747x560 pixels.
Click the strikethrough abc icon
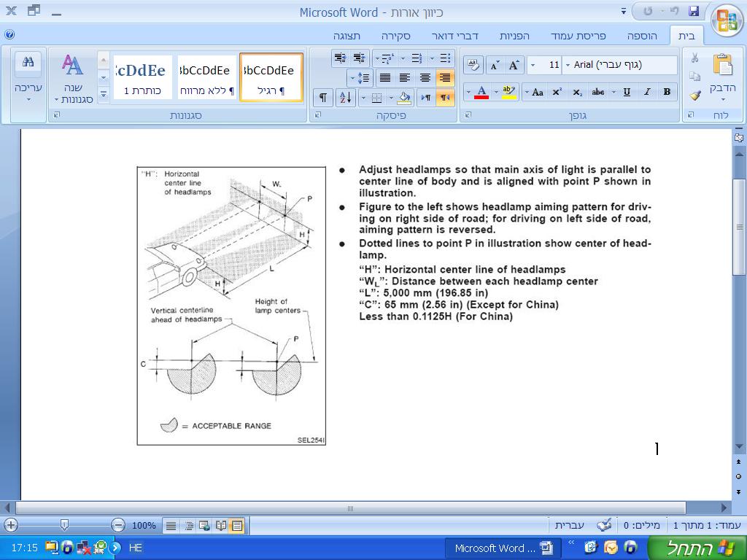click(x=598, y=92)
